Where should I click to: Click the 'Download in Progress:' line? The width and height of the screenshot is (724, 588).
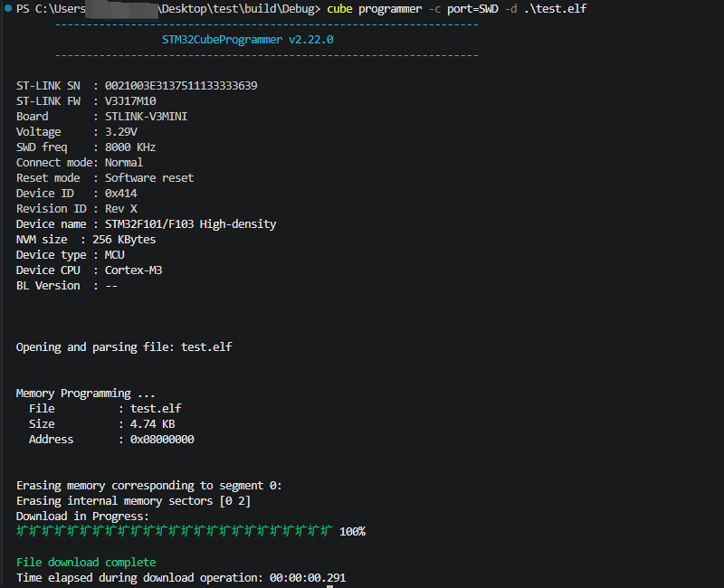pos(82,517)
